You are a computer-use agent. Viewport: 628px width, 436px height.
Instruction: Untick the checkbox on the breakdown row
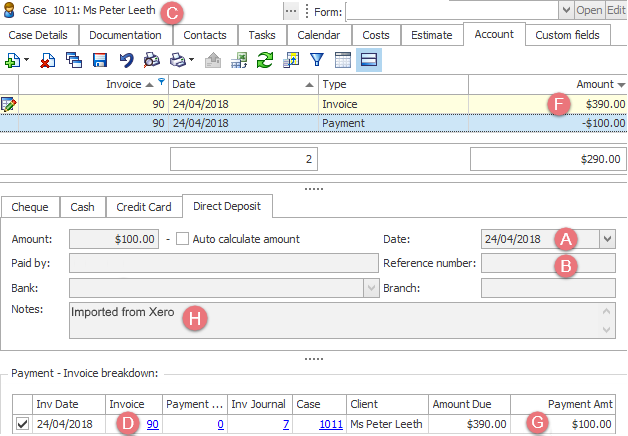[x=22, y=424]
